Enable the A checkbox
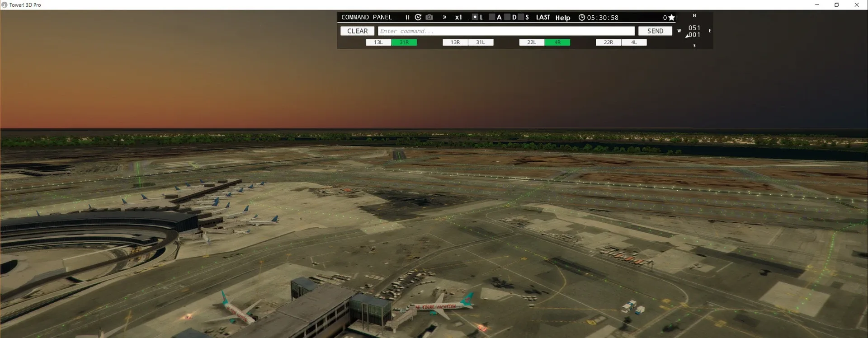The height and width of the screenshot is (338, 868). point(492,17)
